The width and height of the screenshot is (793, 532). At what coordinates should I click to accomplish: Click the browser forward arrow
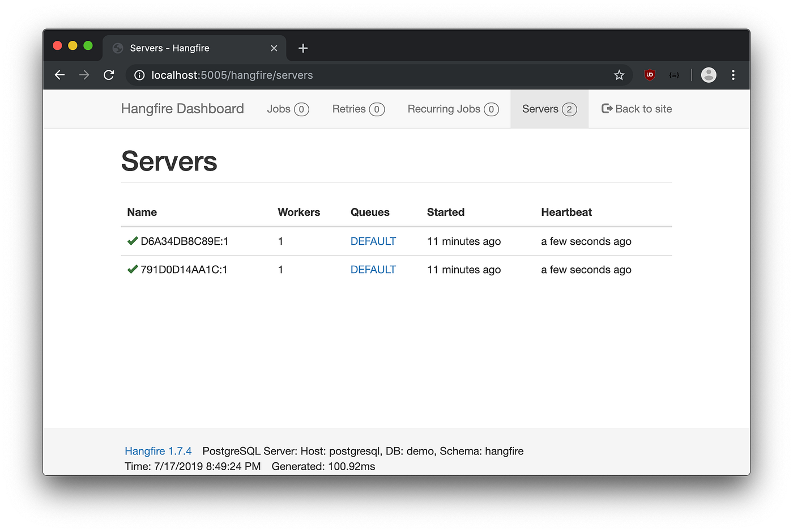click(84, 75)
